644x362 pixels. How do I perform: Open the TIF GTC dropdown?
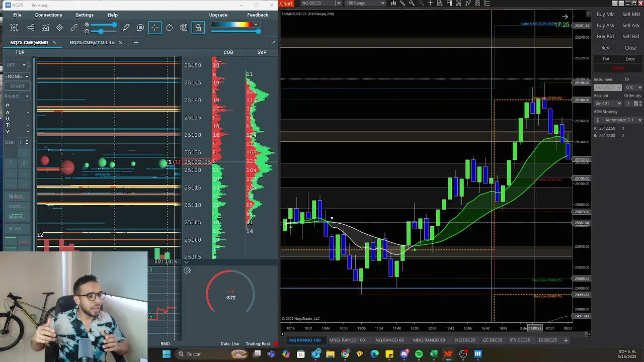click(633, 87)
